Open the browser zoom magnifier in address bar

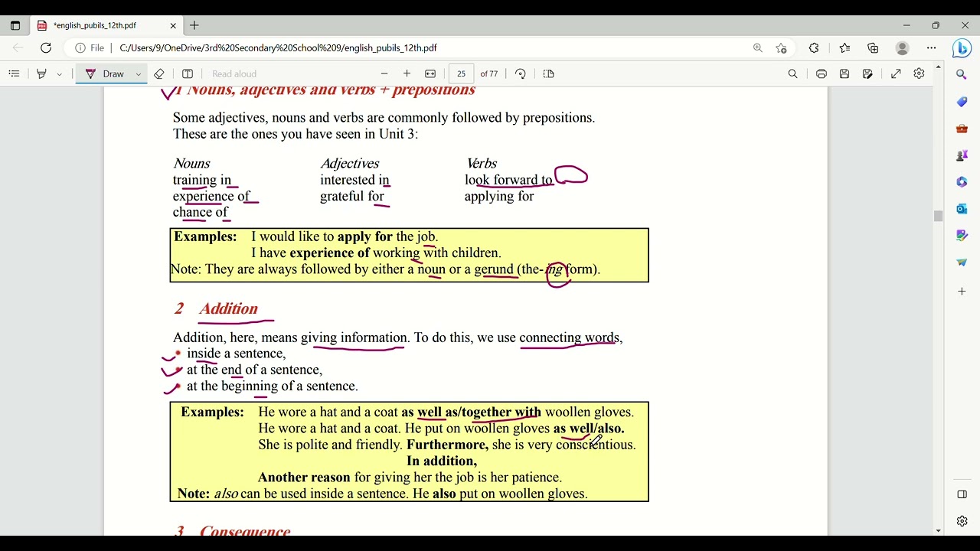coord(758,47)
